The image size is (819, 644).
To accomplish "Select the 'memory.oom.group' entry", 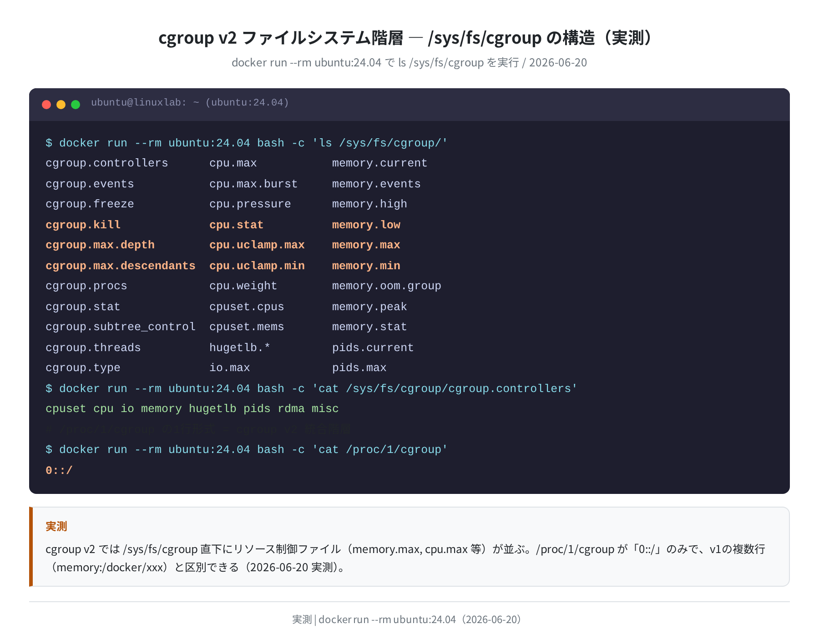I will pyautogui.click(x=387, y=286).
